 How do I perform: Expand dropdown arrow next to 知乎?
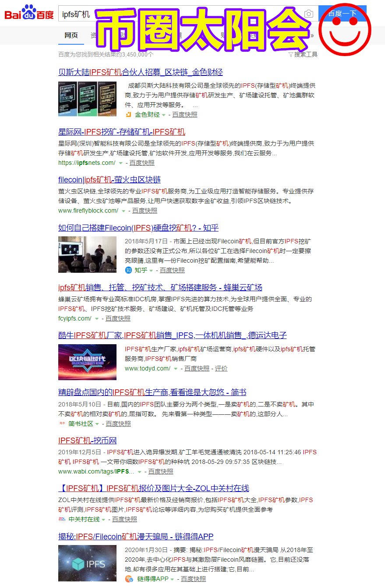coord(151,271)
